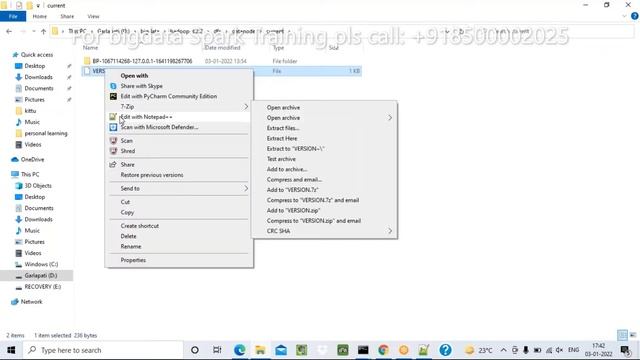Screen dimensions: 640x360
Task: Select Copy in context menu
Action: point(179,213)
